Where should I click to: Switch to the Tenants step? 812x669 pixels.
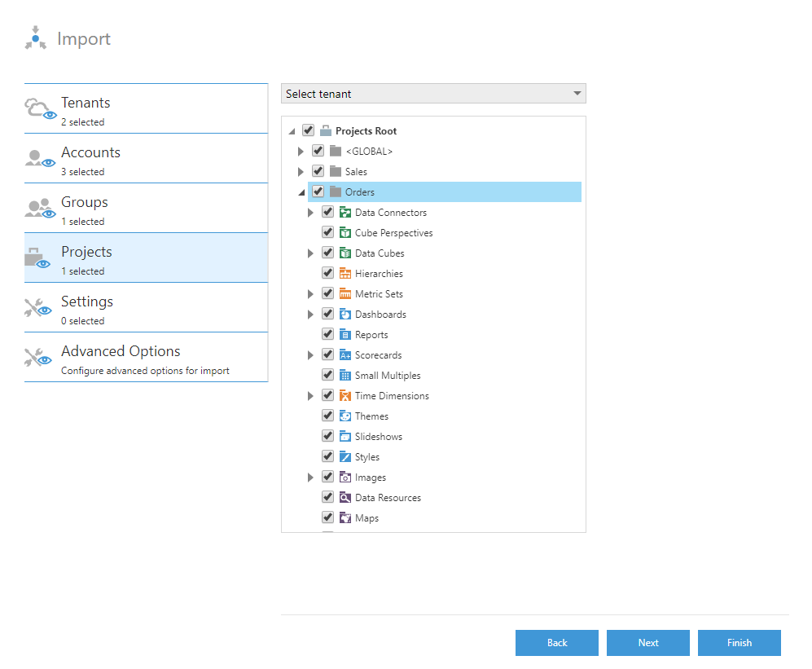coord(146,108)
